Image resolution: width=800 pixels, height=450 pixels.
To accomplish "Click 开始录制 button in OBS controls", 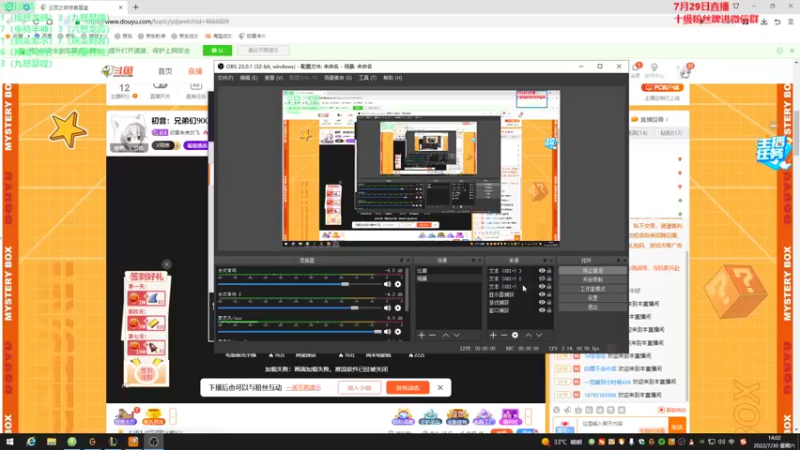I will point(592,280).
